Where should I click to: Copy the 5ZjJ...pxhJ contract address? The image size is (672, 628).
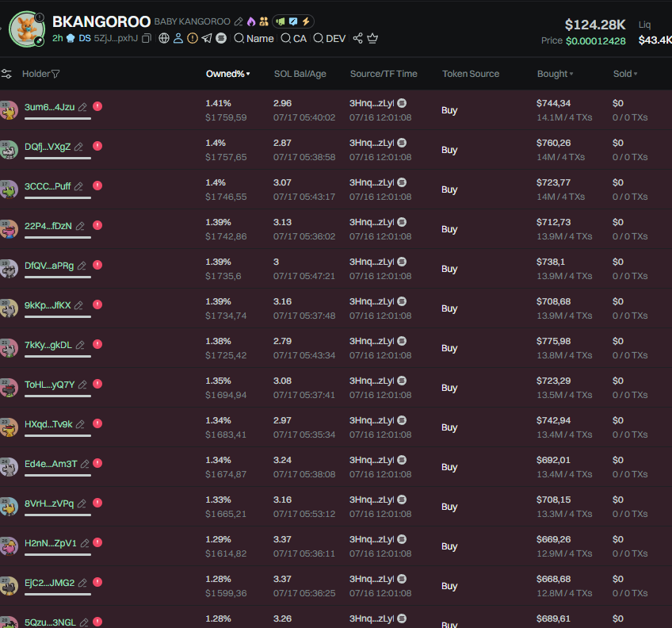[147, 39]
